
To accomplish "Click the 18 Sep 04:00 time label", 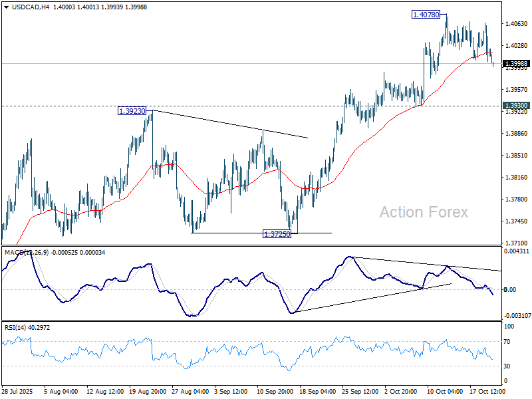I will tap(318, 392).
